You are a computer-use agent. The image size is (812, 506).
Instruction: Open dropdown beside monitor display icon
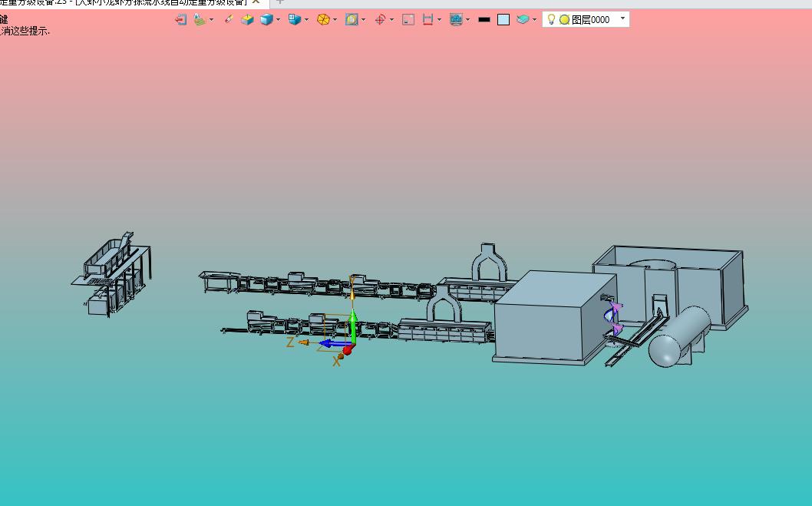[467, 20]
